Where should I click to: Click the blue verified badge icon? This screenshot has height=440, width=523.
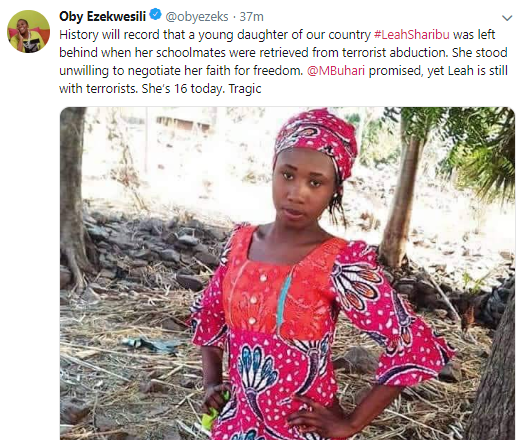(155, 15)
